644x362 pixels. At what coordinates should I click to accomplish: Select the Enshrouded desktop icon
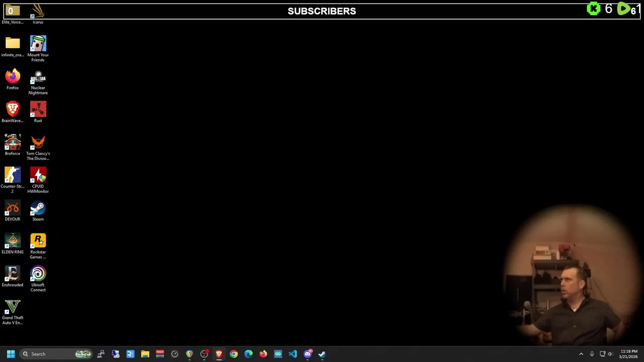[13, 276]
